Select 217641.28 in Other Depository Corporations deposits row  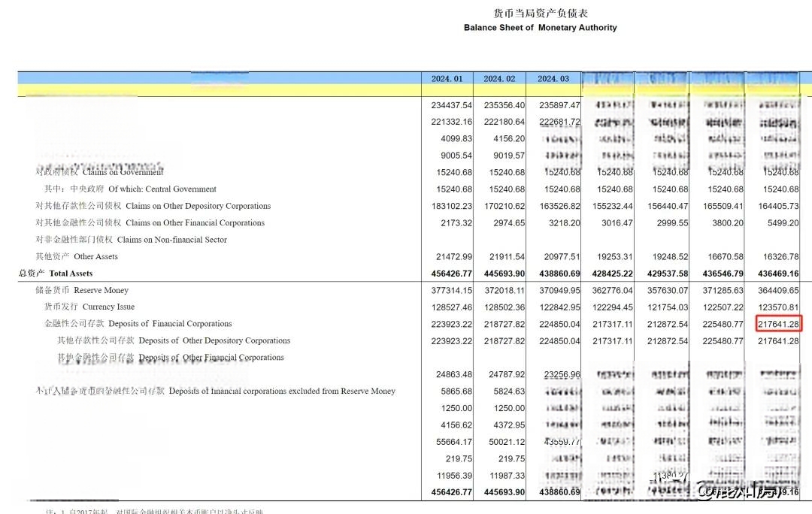(x=778, y=341)
